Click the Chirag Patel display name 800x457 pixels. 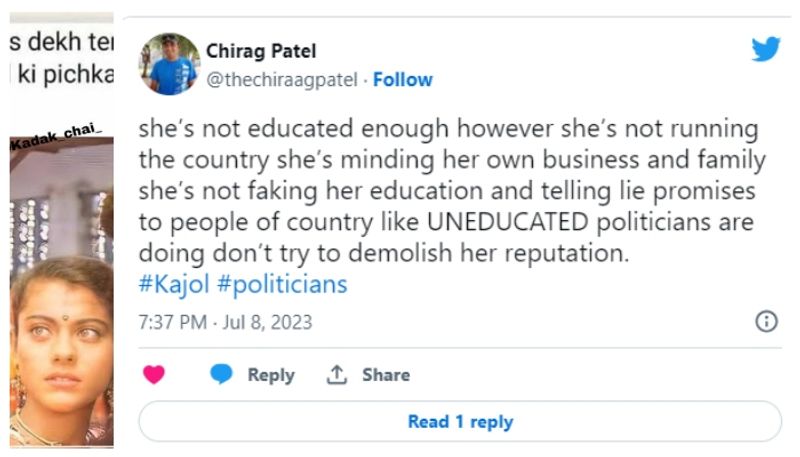(x=261, y=51)
